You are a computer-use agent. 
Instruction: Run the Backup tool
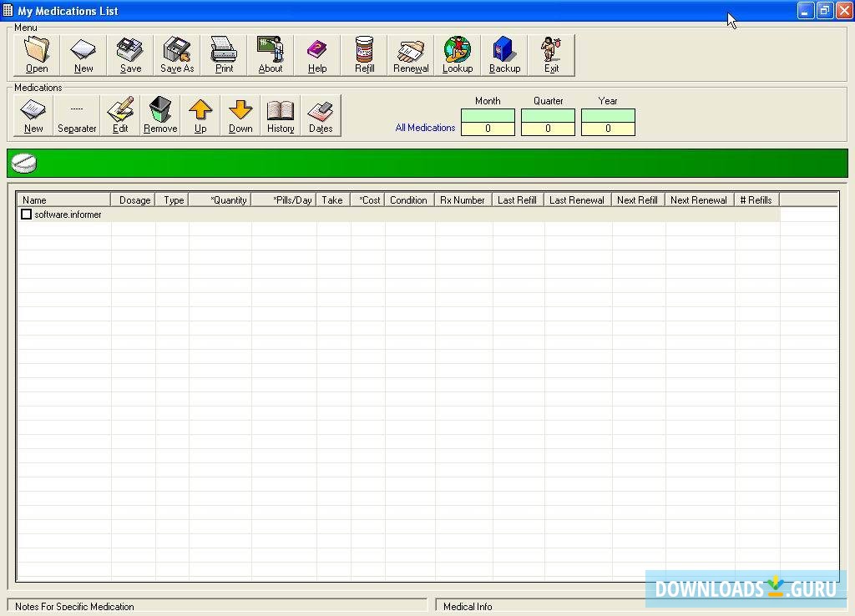pos(504,55)
